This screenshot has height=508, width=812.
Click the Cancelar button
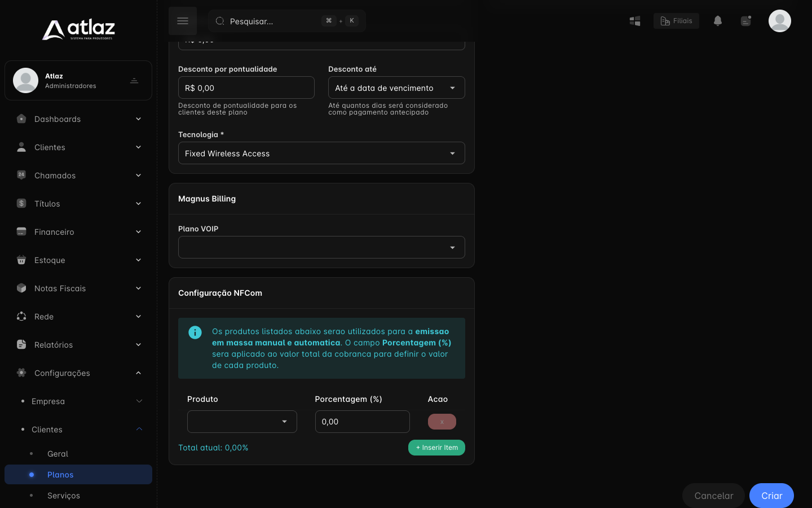(714, 496)
